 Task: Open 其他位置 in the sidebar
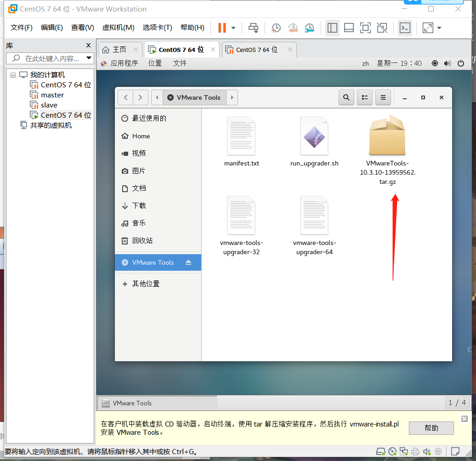158,284
